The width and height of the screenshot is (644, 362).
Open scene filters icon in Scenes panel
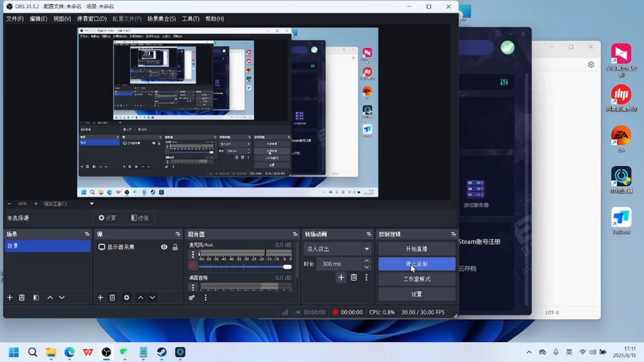(36, 297)
